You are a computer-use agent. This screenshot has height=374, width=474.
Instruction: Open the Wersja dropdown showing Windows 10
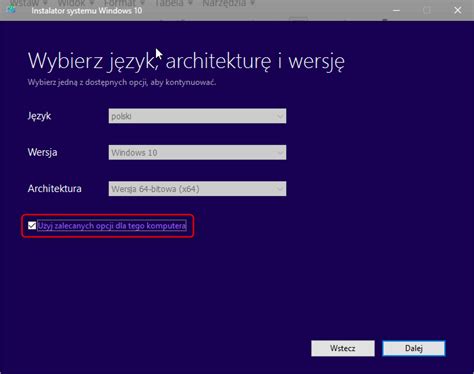coord(197,152)
